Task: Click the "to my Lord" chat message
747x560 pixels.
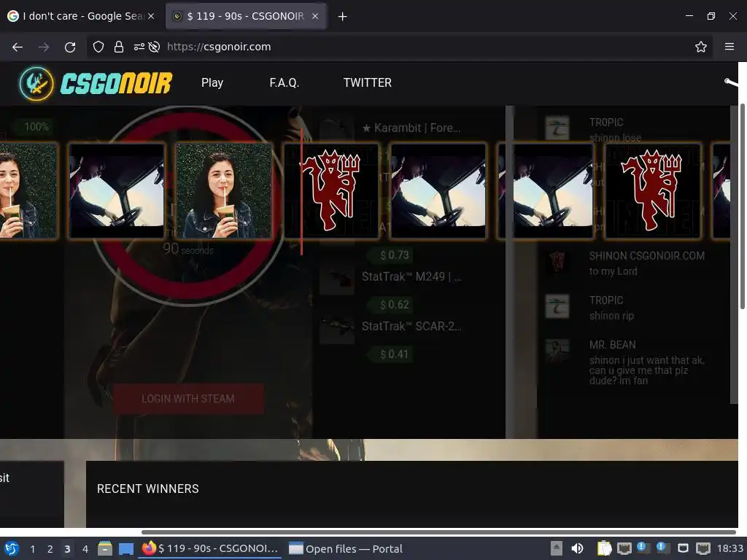Action: (x=613, y=271)
